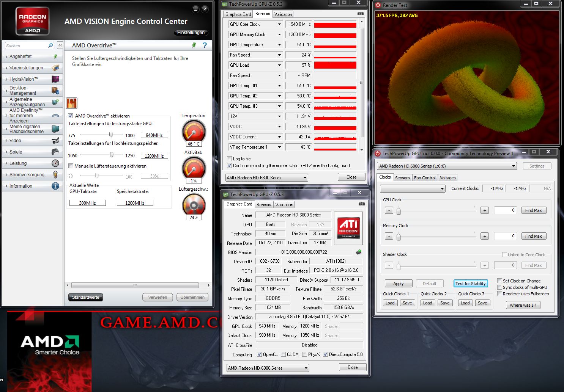Click the Leistung gauge icon
The image size is (564, 392).
(55, 163)
